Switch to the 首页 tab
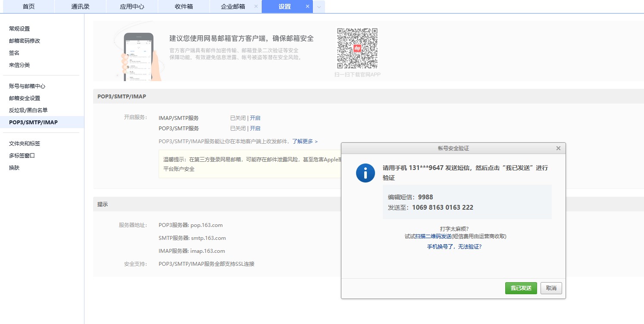This screenshot has width=644, height=324. pos(28,6)
